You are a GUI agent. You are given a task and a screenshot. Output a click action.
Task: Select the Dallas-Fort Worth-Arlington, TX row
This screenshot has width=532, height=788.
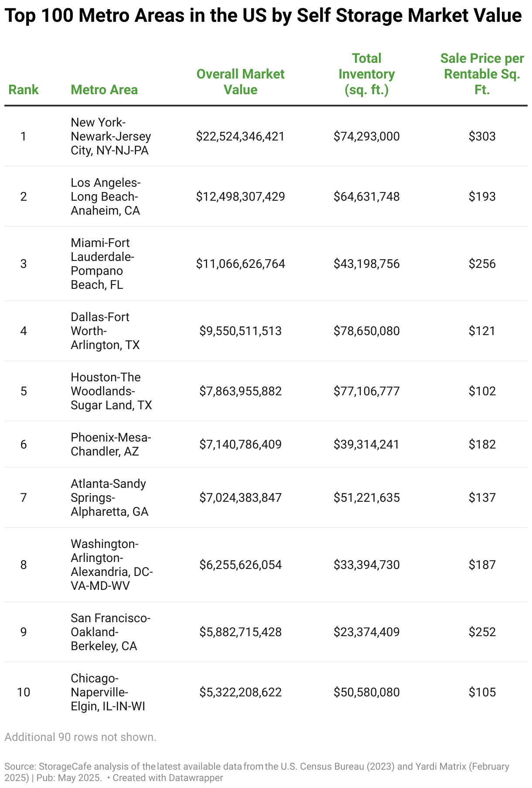point(266,331)
